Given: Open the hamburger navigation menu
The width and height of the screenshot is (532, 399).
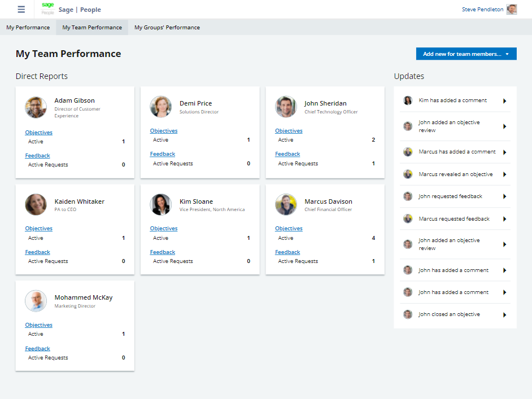Looking at the screenshot, I should pyautogui.click(x=21, y=10).
